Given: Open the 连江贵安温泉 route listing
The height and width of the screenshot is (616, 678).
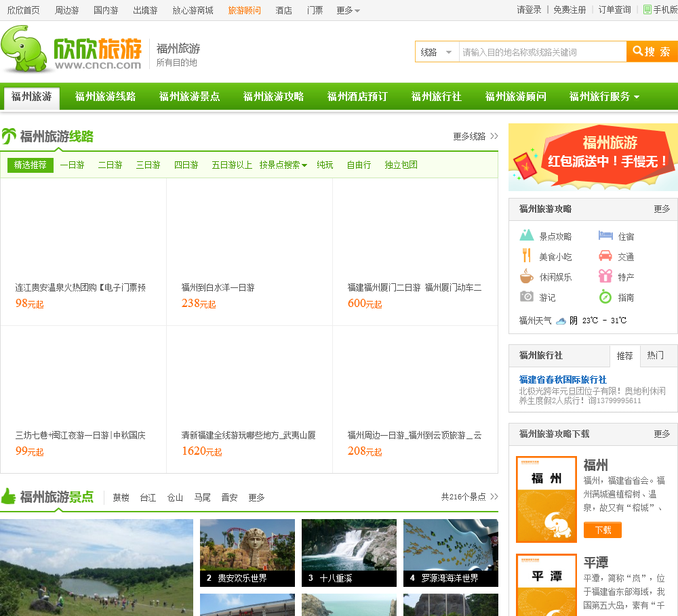Looking at the screenshot, I should [81, 287].
